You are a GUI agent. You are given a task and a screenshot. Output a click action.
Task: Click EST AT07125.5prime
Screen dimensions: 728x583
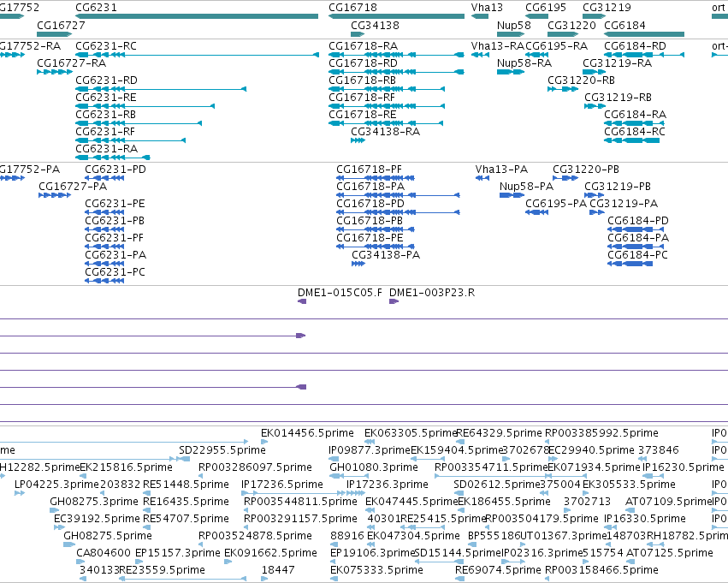click(630, 562)
